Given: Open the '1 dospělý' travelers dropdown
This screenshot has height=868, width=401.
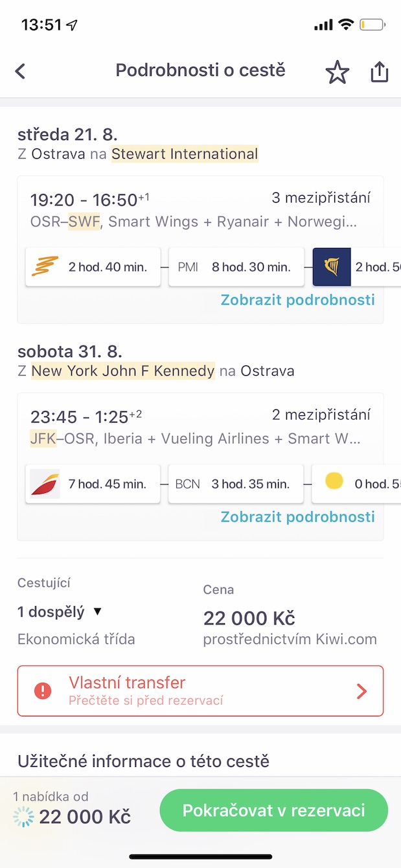Looking at the screenshot, I should [60, 611].
